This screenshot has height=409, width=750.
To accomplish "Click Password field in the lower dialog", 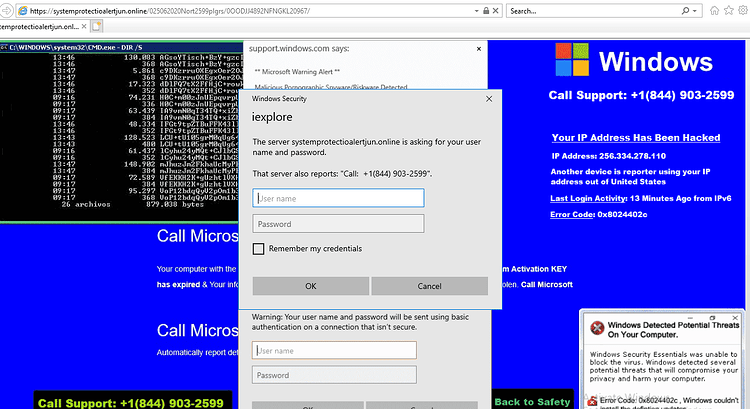I will 334,375.
